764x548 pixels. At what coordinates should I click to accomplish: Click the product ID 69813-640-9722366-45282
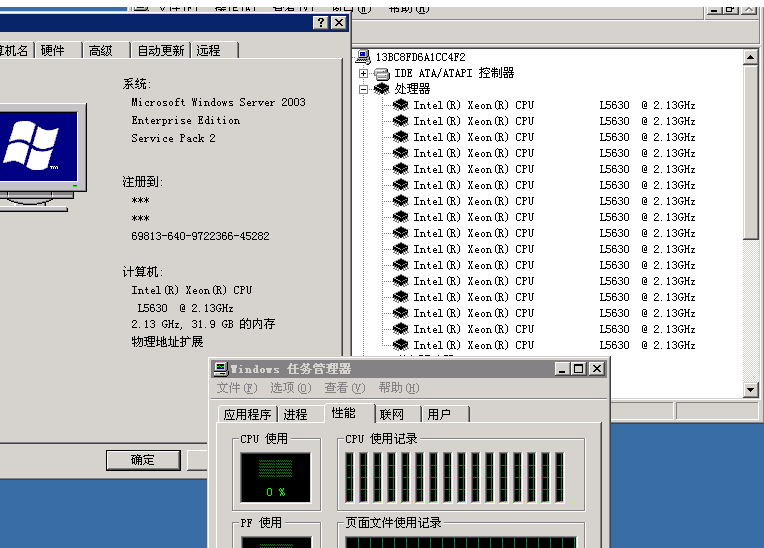point(200,236)
